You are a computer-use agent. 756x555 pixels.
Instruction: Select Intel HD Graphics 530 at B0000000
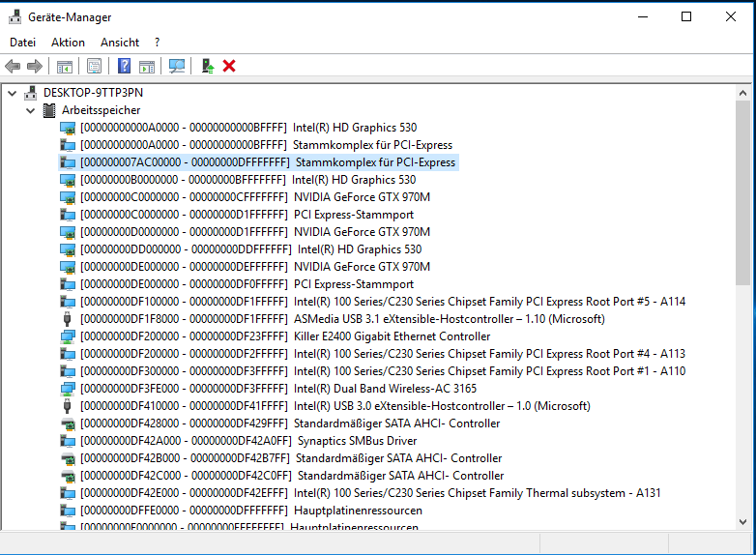click(247, 180)
